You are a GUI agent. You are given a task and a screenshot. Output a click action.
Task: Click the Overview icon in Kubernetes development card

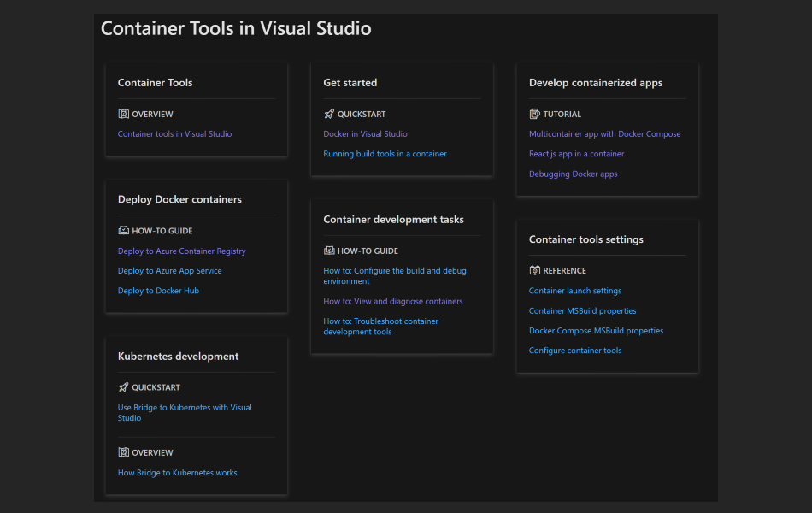pyautogui.click(x=123, y=452)
